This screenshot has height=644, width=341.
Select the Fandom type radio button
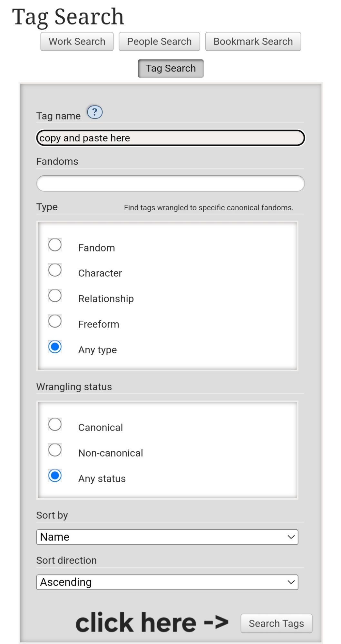coord(55,245)
